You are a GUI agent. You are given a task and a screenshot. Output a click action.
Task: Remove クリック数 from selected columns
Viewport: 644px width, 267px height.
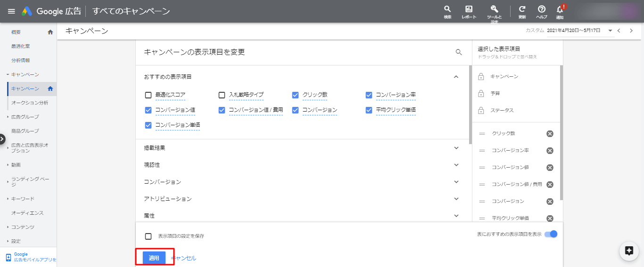[x=550, y=134]
